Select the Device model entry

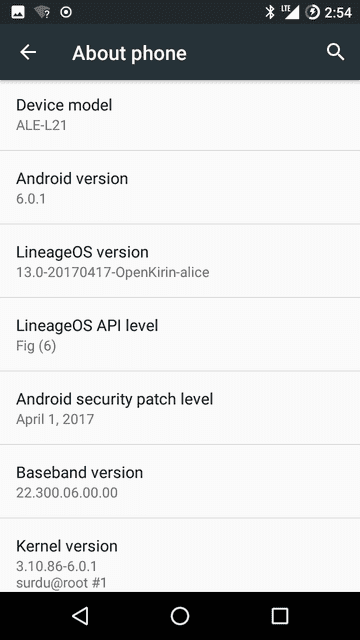pos(180,116)
